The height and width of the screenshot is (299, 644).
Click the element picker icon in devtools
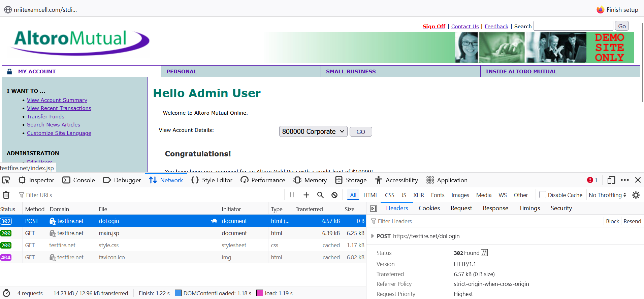tap(6, 180)
